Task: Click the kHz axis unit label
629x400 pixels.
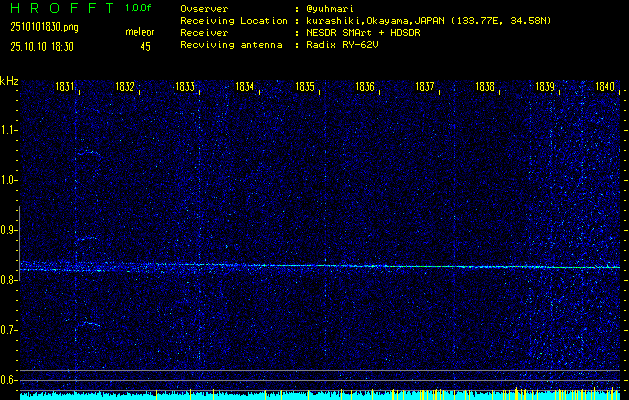Action: tap(9, 81)
